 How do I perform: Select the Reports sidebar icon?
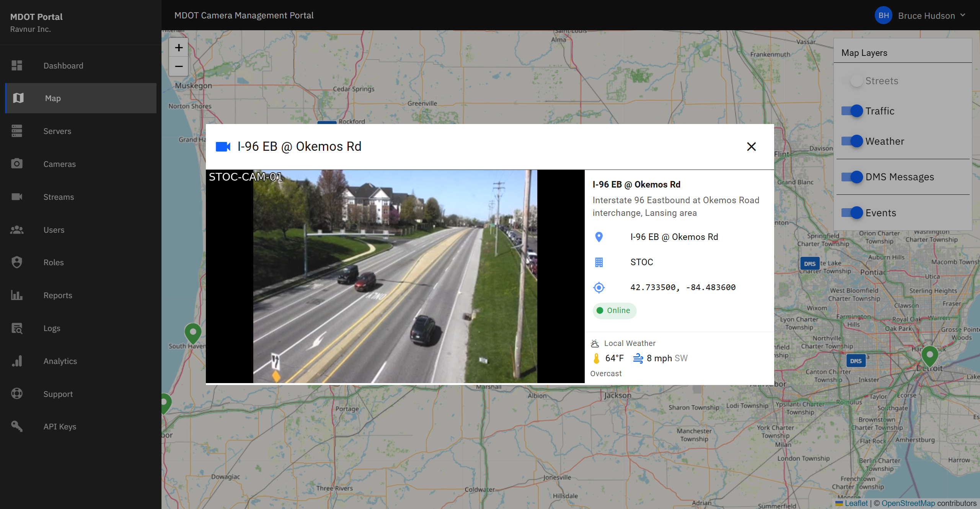17,295
